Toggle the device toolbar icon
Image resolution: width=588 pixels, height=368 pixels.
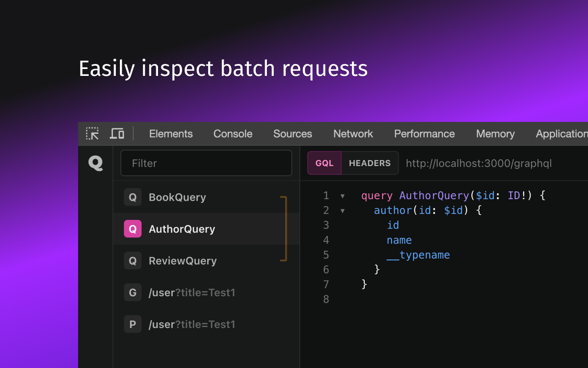click(117, 134)
